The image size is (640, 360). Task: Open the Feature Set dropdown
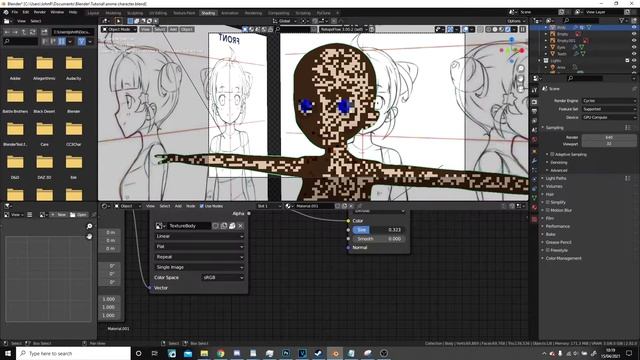(x=609, y=109)
